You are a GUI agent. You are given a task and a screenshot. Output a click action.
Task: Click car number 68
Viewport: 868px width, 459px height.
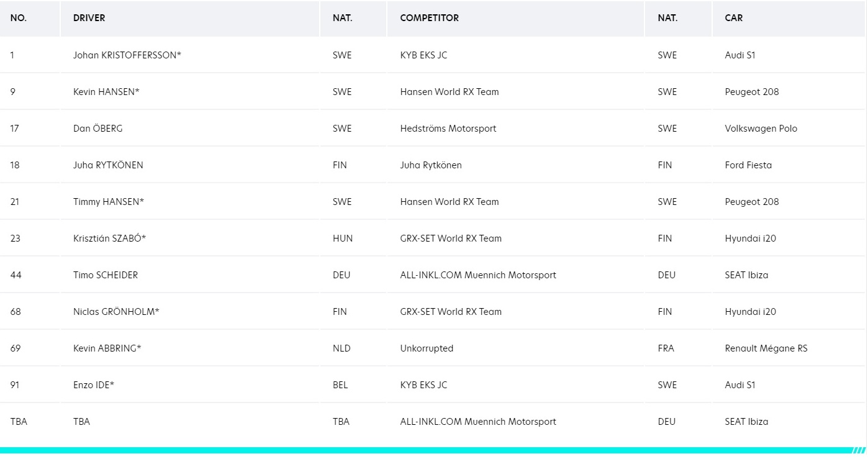[16, 311]
